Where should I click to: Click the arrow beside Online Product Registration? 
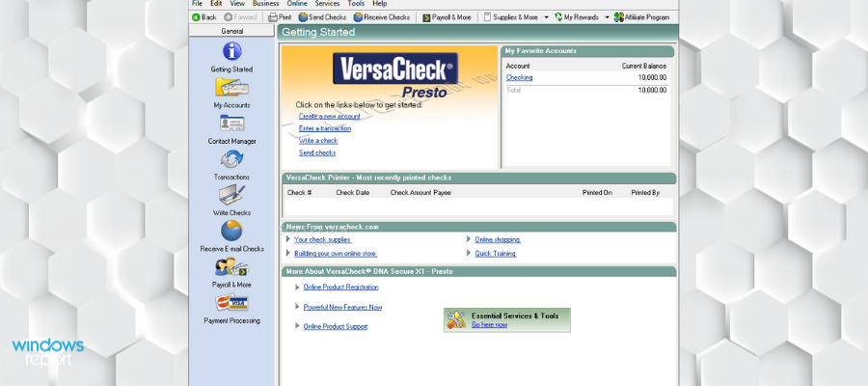[x=298, y=287]
